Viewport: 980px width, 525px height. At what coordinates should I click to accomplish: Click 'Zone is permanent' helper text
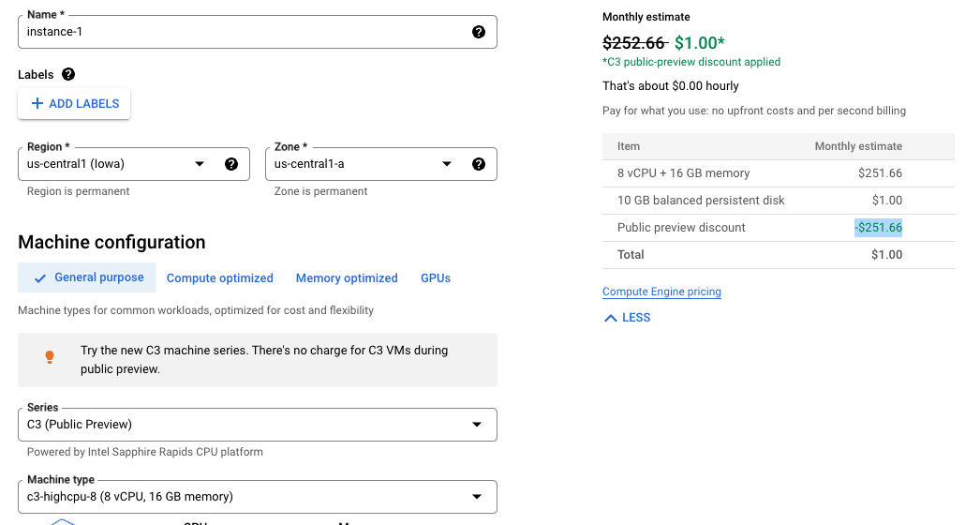click(320, 191)
